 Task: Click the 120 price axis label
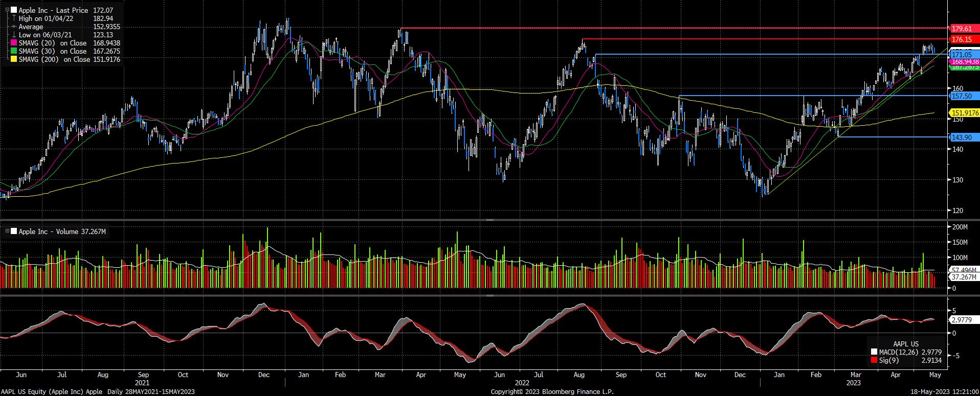957,211
